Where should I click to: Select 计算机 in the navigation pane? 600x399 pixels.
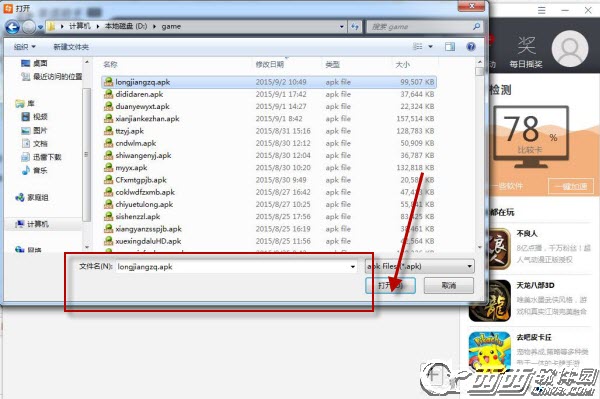tap(38, 224)
